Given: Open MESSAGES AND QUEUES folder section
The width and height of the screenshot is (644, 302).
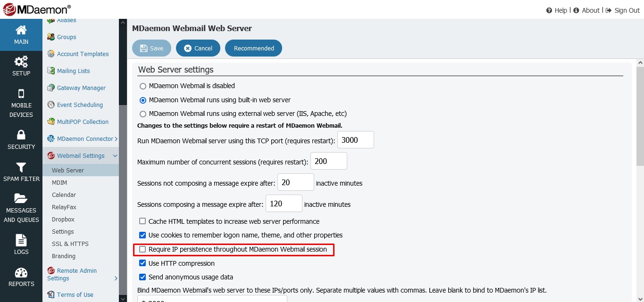Looking at the screenshot, I should (21, 208).
